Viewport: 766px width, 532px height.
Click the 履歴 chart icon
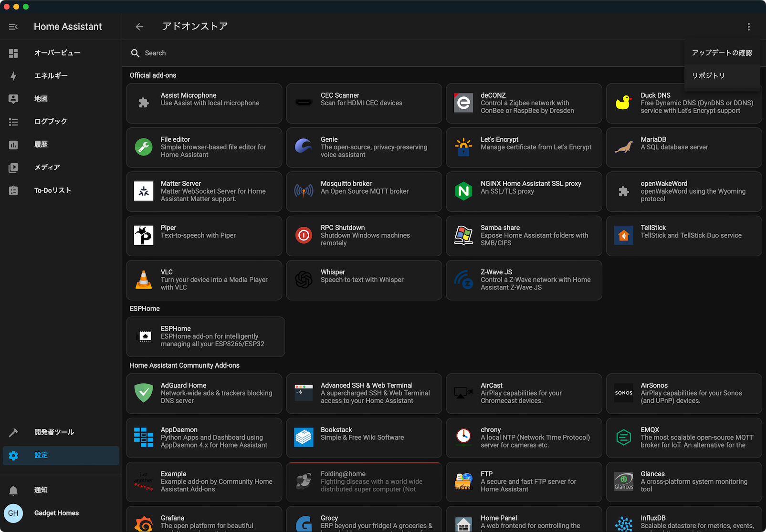click(13, 145)
